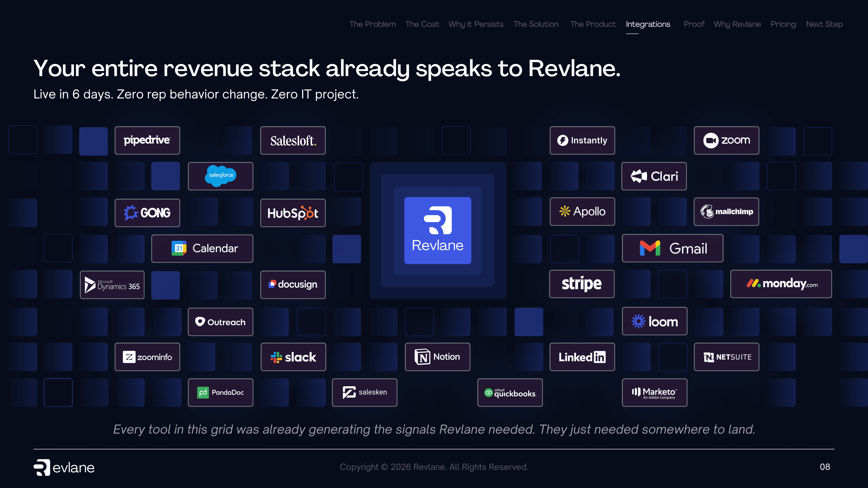
Task: Click the copyright notice 'Copyright © 2026 Revlane. All Rights Reserved.'
Action: 434,467
